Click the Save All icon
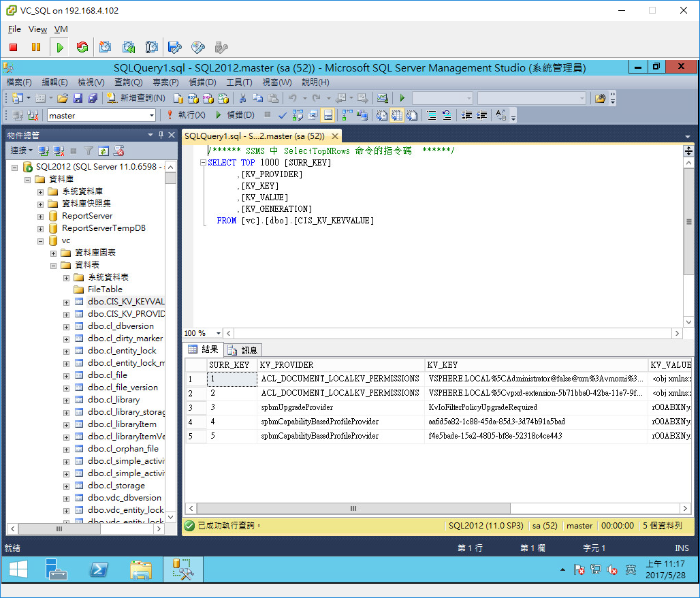 [x=93, y=98]
